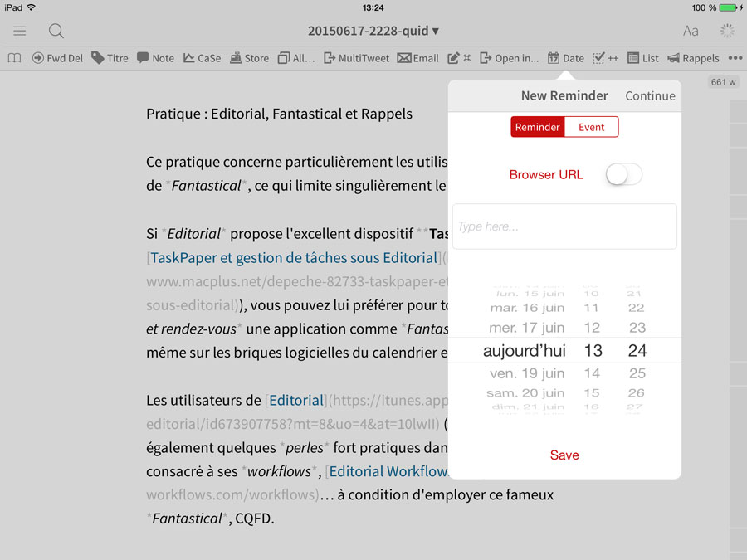Select minute 23 in the picker

[x=637, y=328]
